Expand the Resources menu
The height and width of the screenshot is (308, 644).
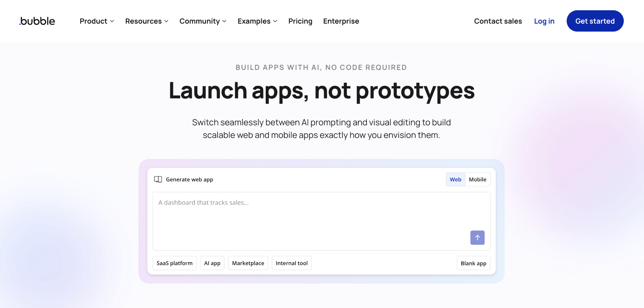click(146, 21)
